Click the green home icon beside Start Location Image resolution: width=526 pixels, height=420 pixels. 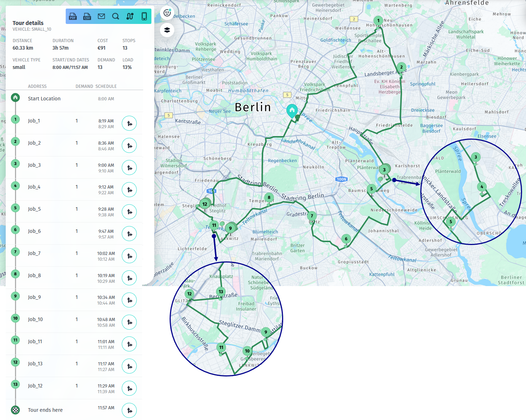[x=15, y=97]
